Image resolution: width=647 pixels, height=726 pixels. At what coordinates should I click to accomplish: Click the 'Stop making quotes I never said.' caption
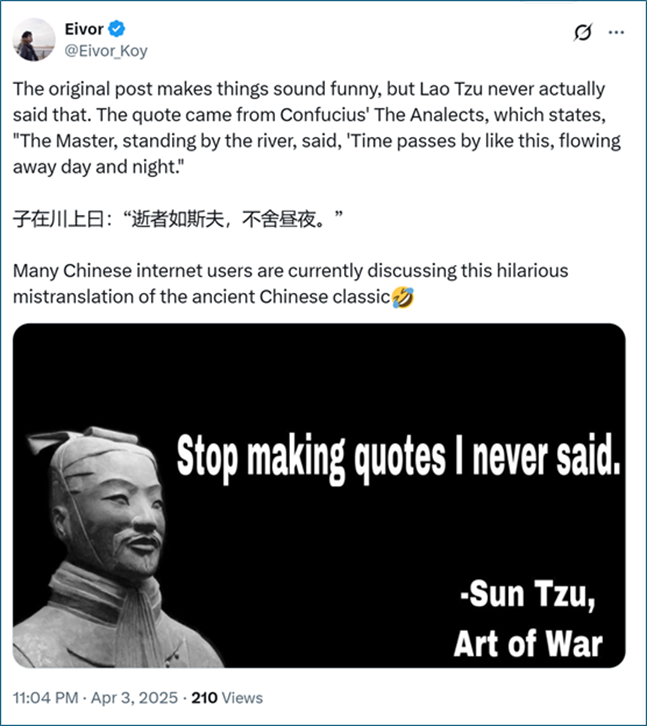tap(398, 459)
